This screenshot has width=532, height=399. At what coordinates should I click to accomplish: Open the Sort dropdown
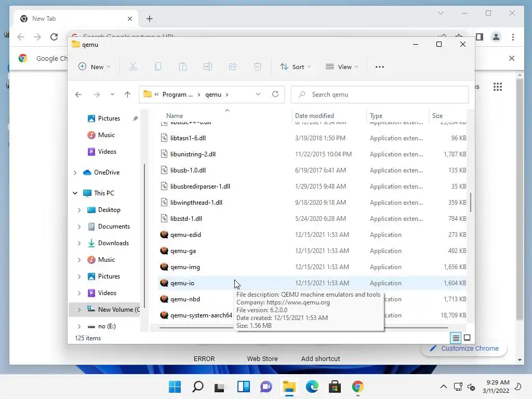[x=296, y=67]
